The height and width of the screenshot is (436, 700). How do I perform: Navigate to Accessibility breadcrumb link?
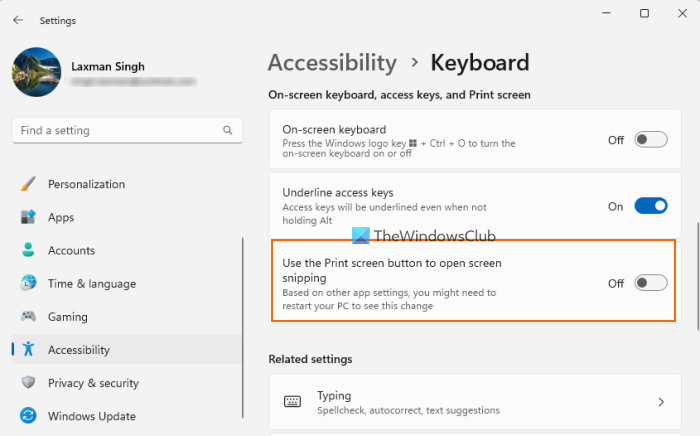pyautogui.click(x=332, y=63)
